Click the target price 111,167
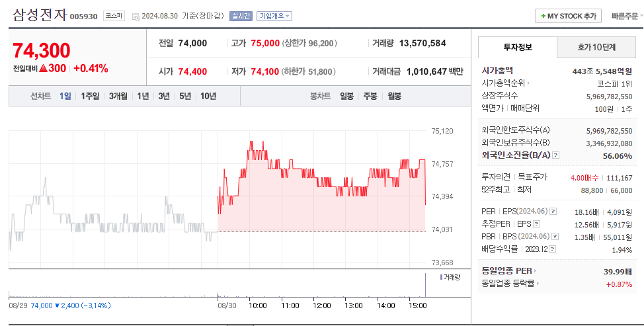Image resolution: width=644 pixels, height=326 pixels. pyautogui.click(x=620, y=178)
